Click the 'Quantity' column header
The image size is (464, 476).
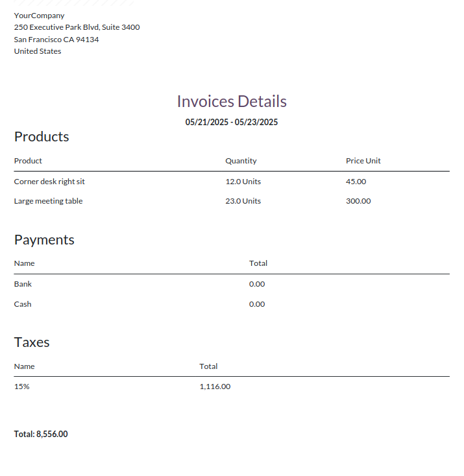point(241,161)
